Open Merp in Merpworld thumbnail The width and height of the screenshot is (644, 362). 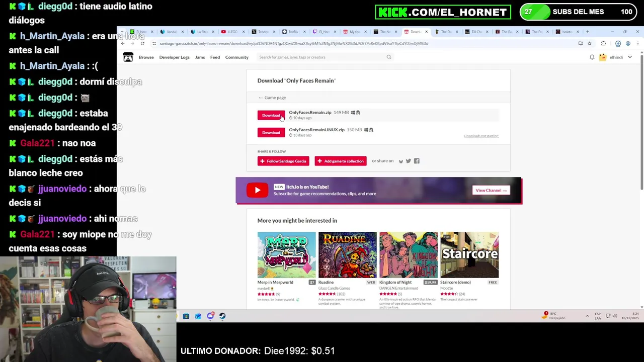pyautogui.click(x=287, y=255)
